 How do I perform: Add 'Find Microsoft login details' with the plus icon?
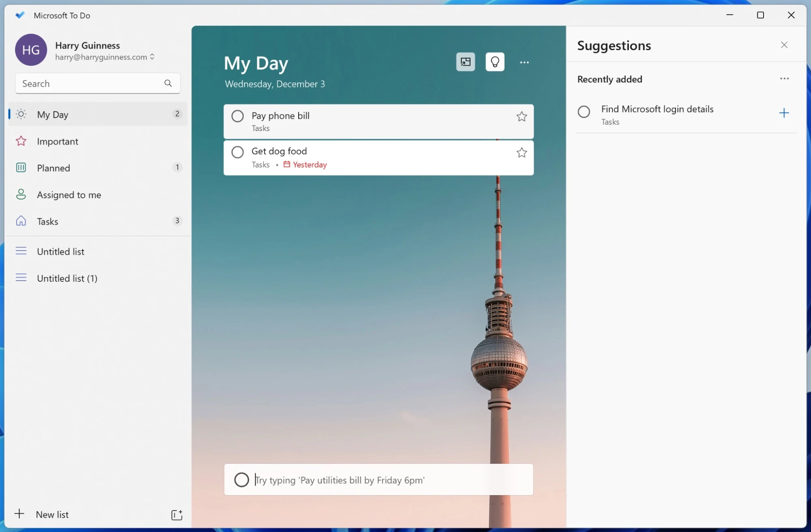(784, 113)
